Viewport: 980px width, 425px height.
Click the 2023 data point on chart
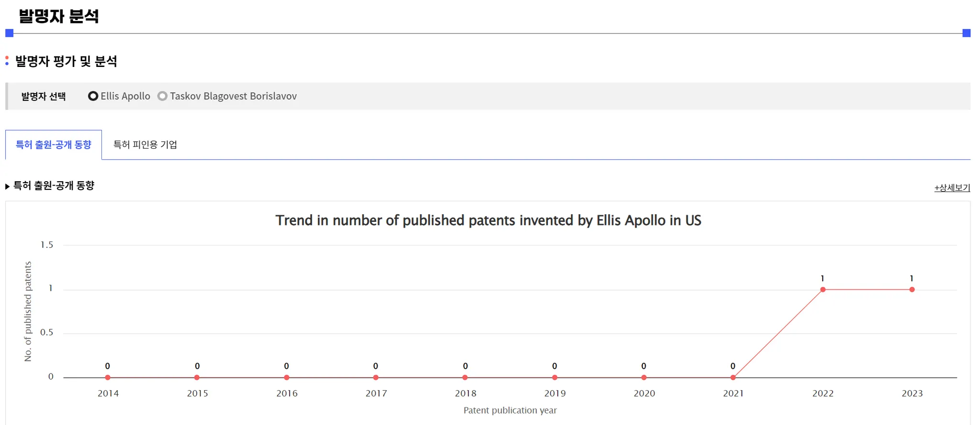(912, 290)
